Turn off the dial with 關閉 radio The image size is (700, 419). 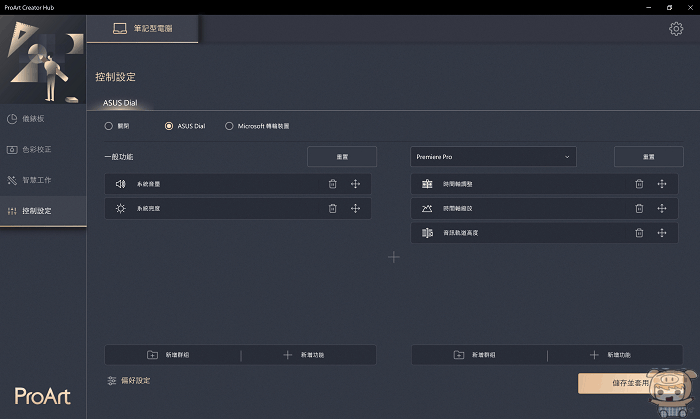coord(108,126)
